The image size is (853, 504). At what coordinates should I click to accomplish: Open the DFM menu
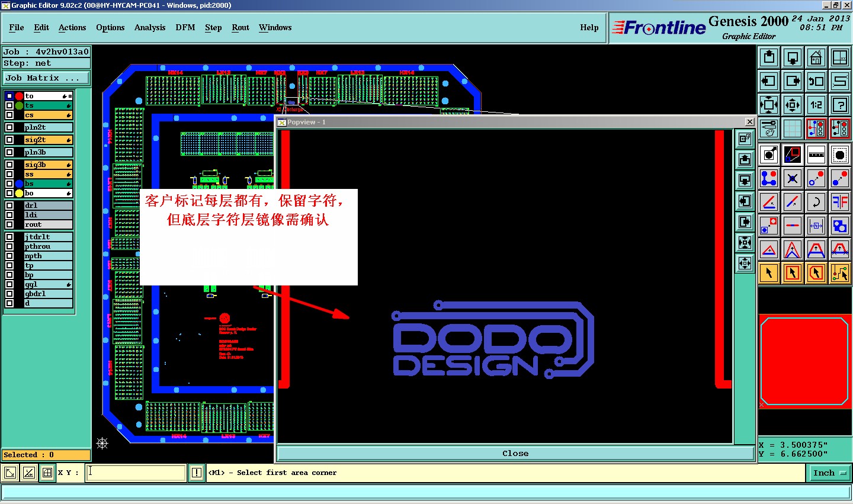[185, 27]
